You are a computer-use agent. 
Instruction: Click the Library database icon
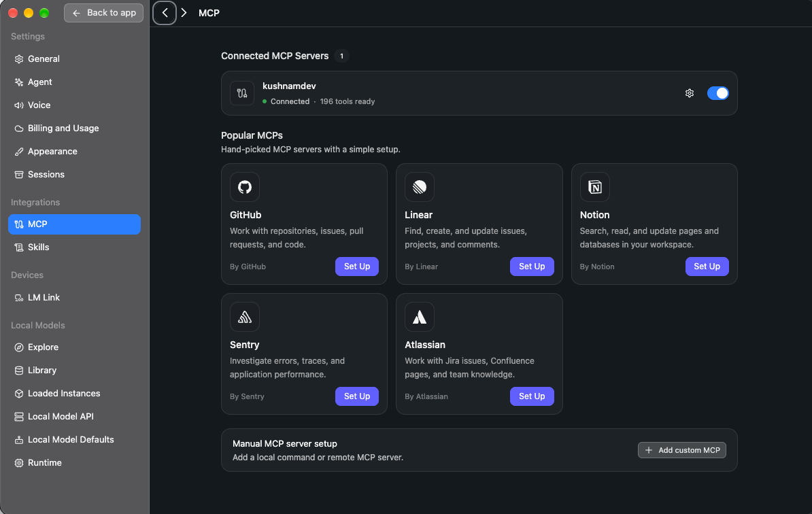(x=19, y=371)
